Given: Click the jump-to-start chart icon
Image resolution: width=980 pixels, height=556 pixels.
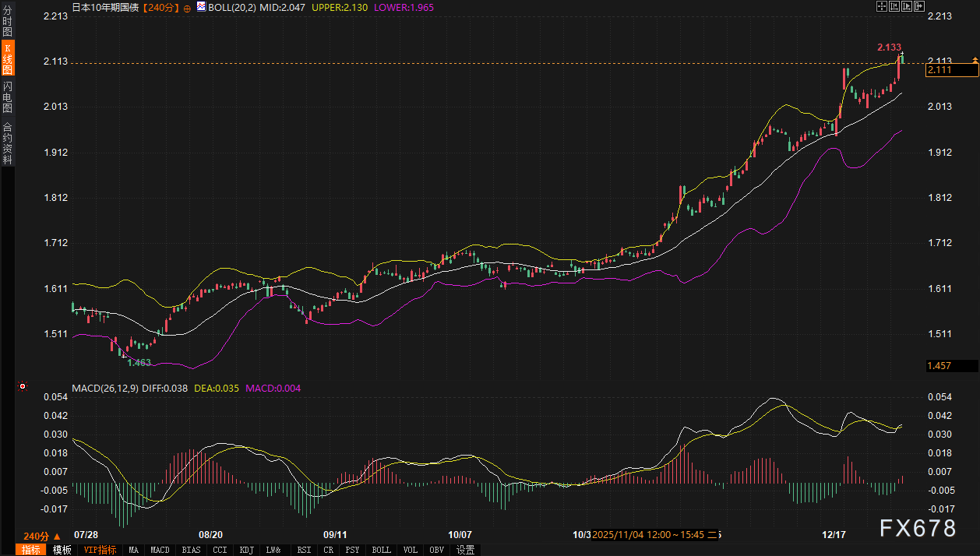Looking at the screenshot, I should (894, 7).
